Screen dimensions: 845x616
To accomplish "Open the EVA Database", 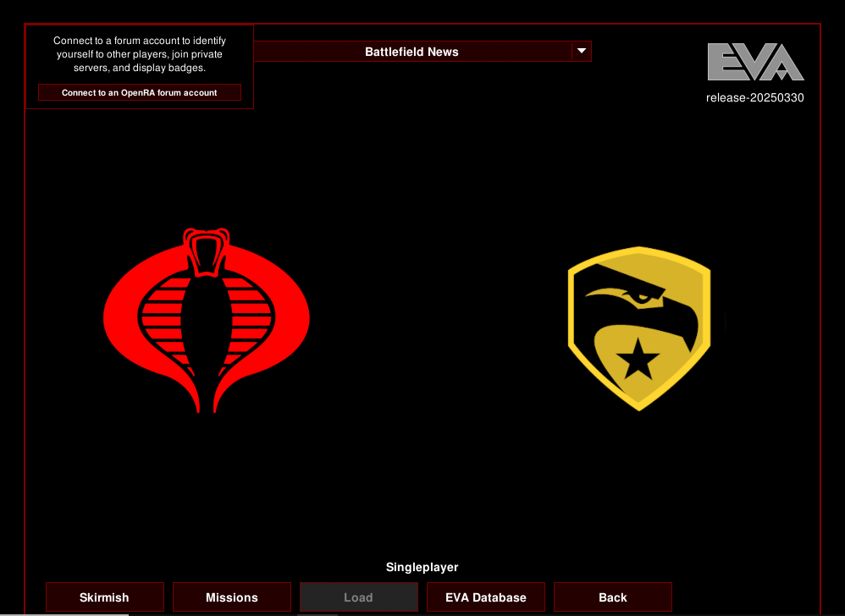I will click(x=485, y=597).
